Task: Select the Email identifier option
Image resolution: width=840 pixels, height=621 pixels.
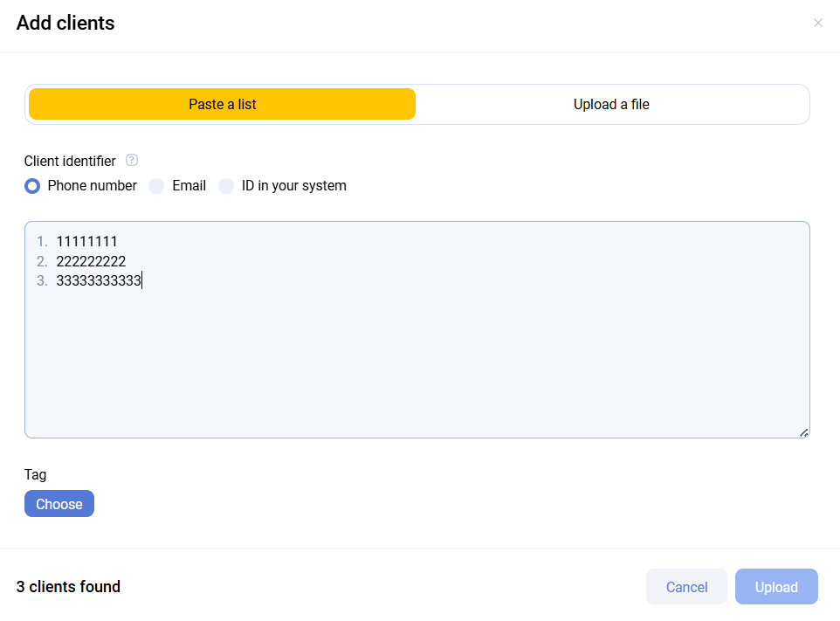Action: point(157,186)
